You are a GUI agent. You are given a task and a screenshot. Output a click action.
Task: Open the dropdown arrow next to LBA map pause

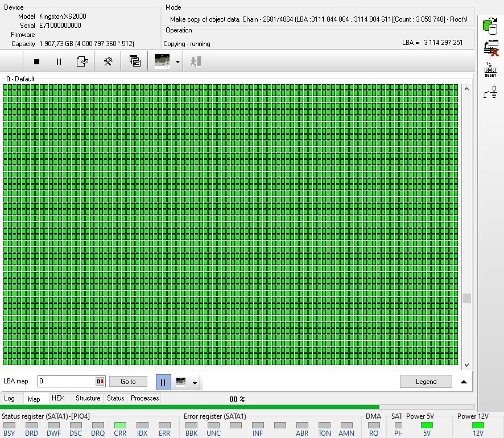tap(195, 382)
